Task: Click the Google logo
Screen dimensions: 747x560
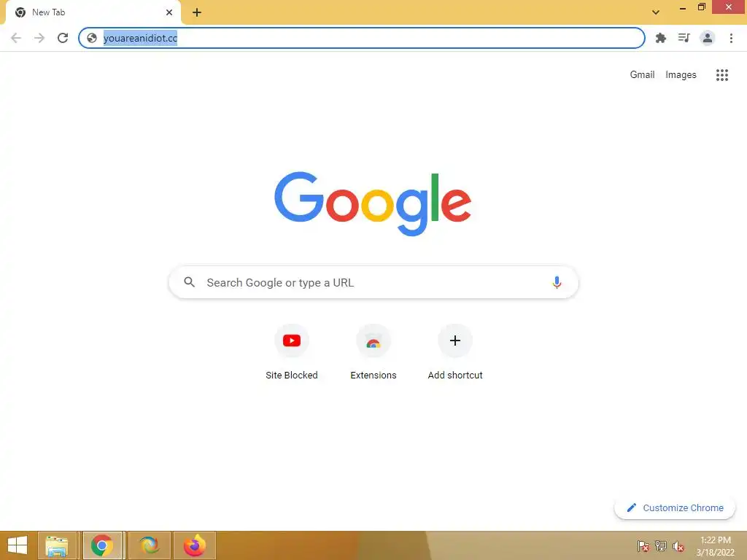Action: [x=373, y=204]
